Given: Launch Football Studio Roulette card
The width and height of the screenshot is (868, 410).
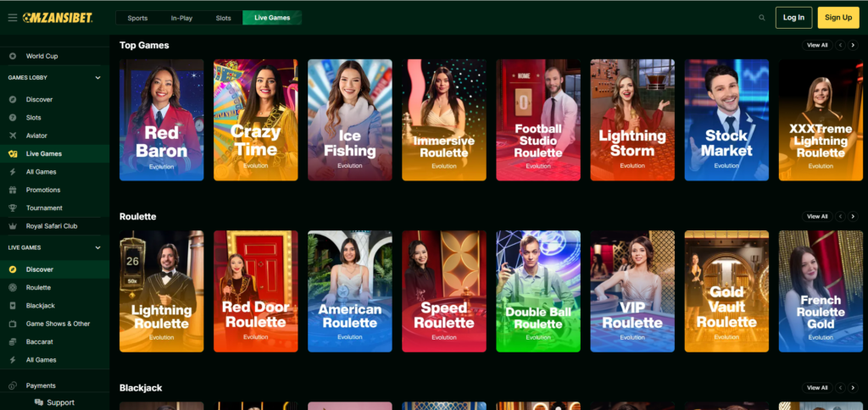Looking at the screenshot, I should pos(538,120).
